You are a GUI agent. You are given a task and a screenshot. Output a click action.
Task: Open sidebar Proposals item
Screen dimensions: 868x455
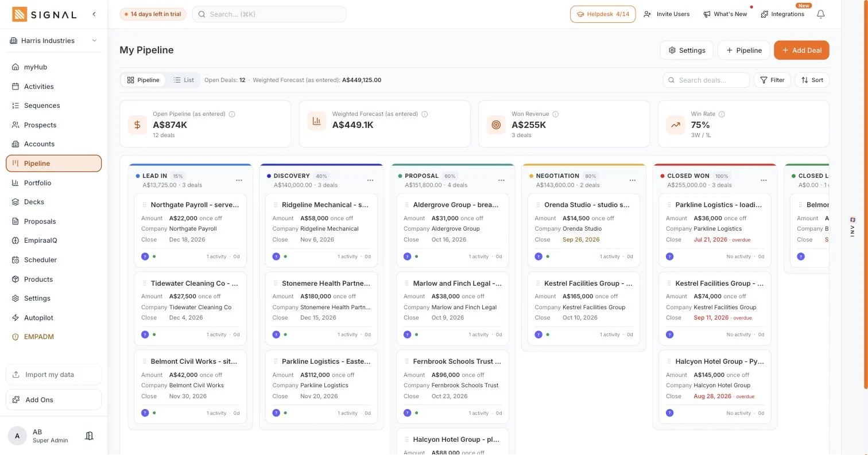pos(54,221)
